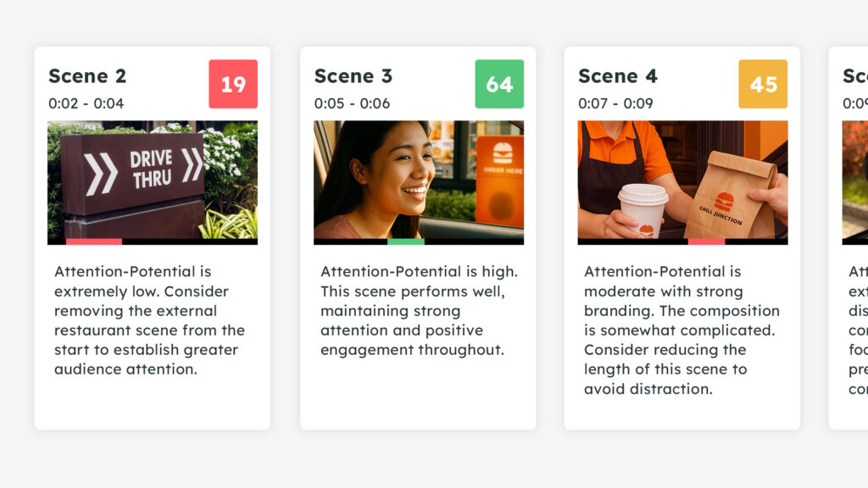Screen dimensions: 868x488
Task: Click the 0:02 - 0:04 timestamp
Action: click(86, 103)
